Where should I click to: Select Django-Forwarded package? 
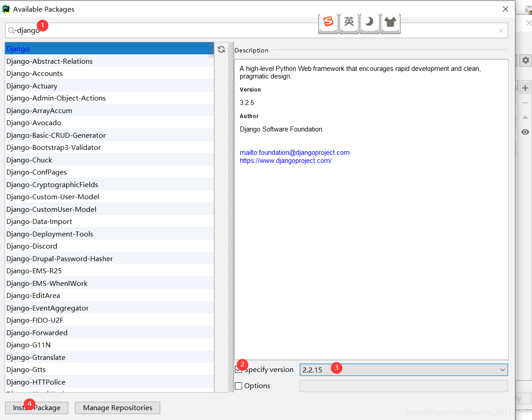coord(109,332)
